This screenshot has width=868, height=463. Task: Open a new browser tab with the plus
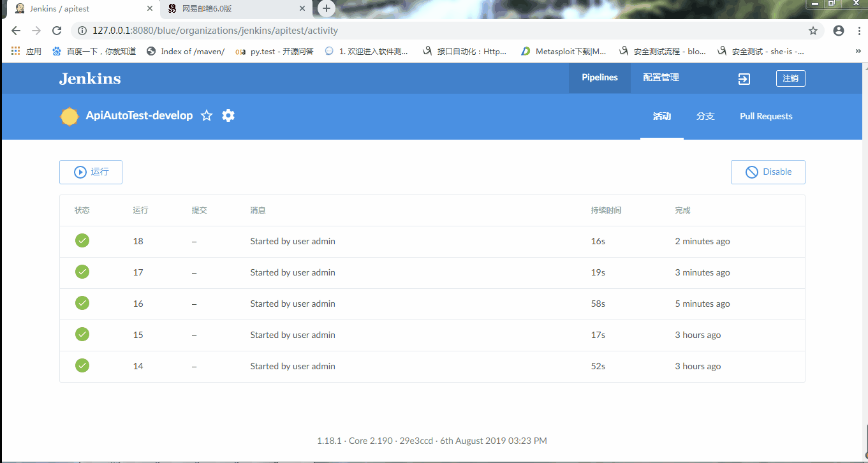tap(327, 8)
